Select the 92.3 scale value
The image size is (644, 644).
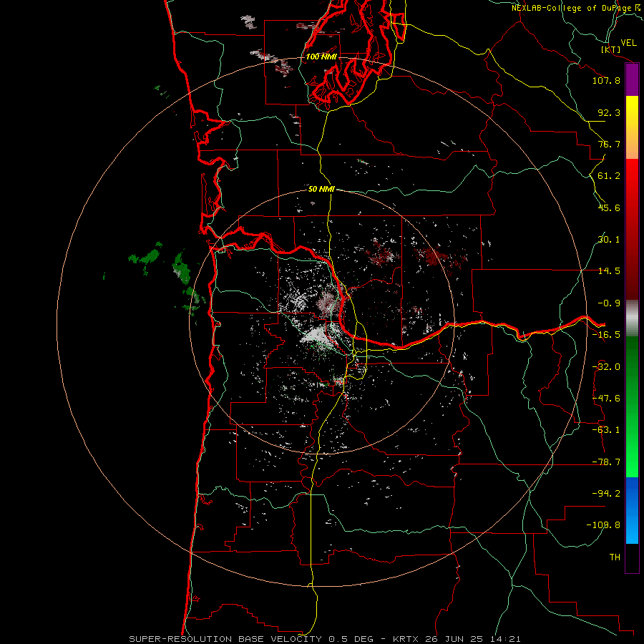609,112
